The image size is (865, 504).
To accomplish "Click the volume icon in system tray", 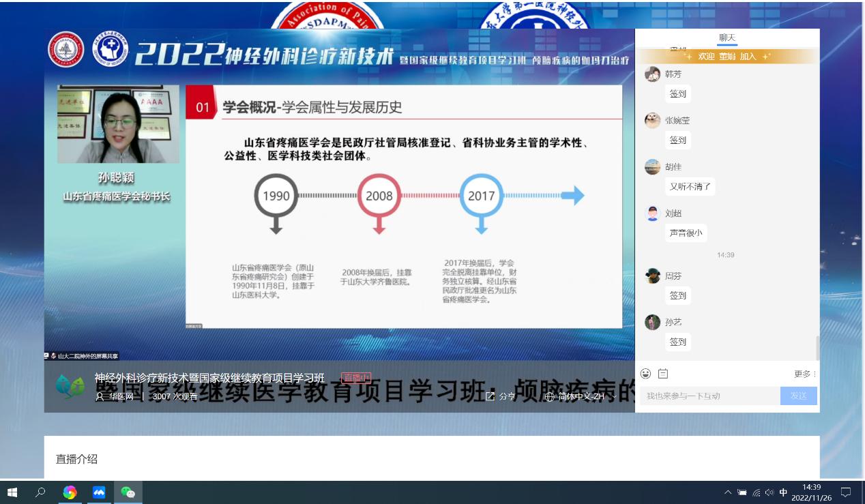I will click(x=769, y=492).
